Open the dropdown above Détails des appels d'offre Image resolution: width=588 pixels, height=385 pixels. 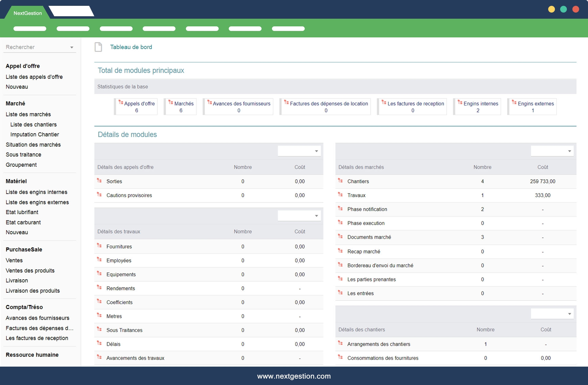coord(299,151)
